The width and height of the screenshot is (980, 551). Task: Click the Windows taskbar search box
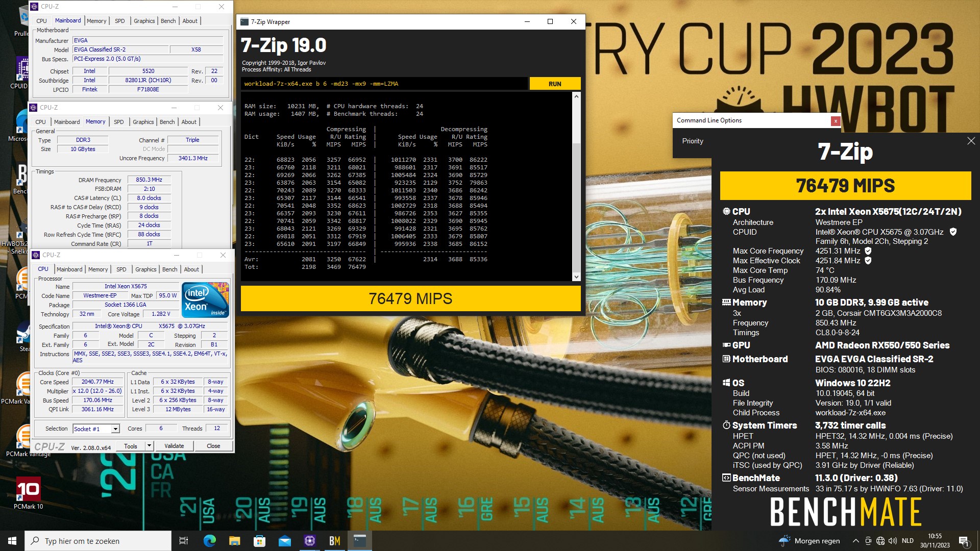98,541
